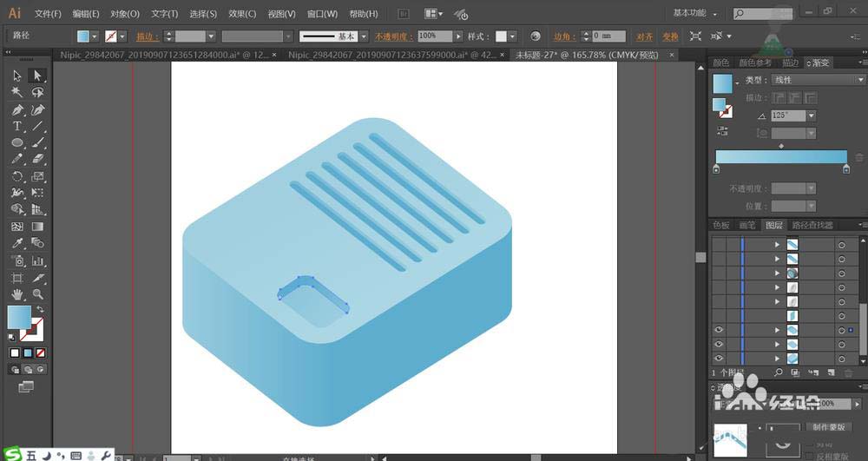Image resolution: width=868 pixels, height=461 pixels.
Task: Toggle the middle eye icon in Layers panel
Action: tap(719, 344)
